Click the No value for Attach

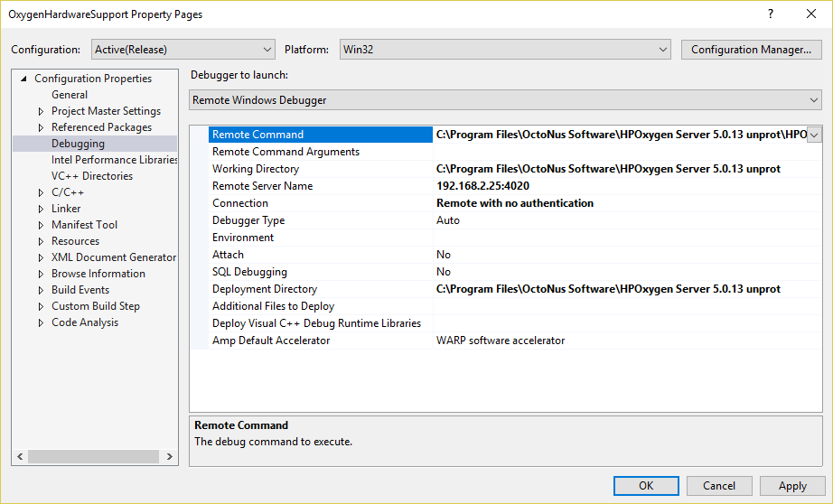[444, 255]
